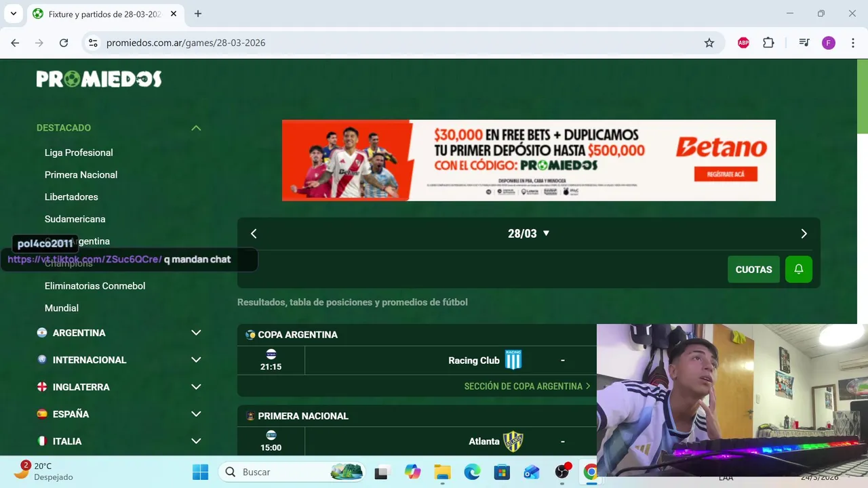The image size is (868, 488).
Task: Open the browser extensions puzzle icon
Action: click(x=768, y=43)
